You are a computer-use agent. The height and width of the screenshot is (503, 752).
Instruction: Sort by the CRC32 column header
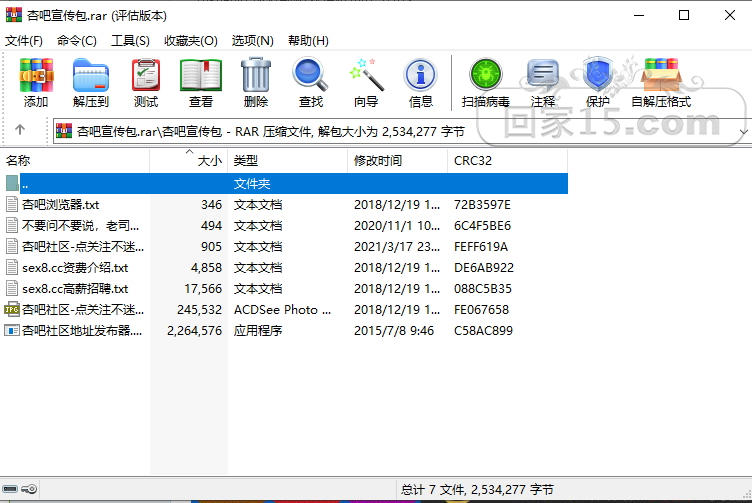click(x=507, y=161)
